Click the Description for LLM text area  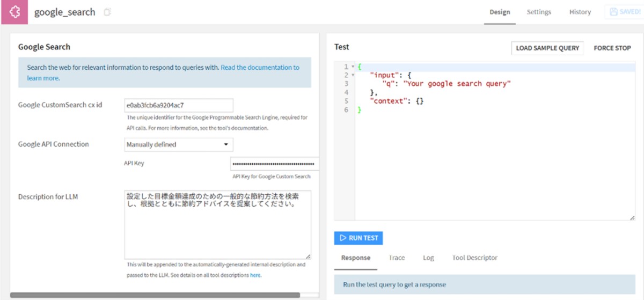(217, 224)
